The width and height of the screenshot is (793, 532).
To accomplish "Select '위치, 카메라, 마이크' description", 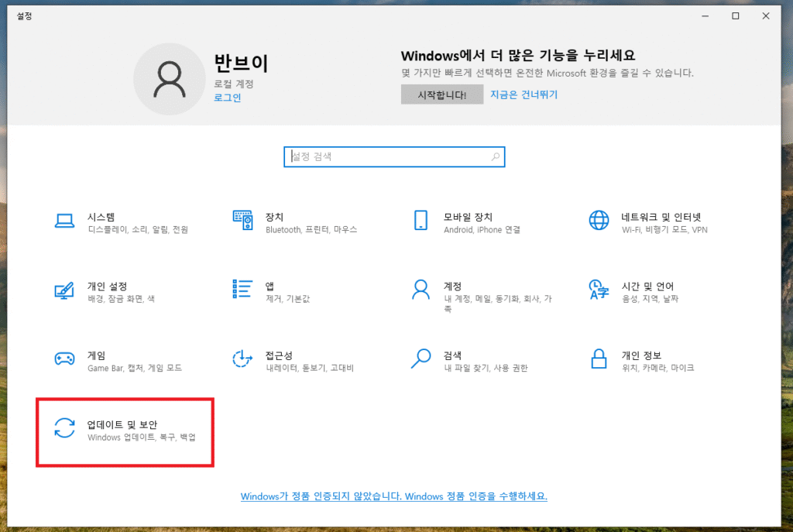I will (658, 368).
